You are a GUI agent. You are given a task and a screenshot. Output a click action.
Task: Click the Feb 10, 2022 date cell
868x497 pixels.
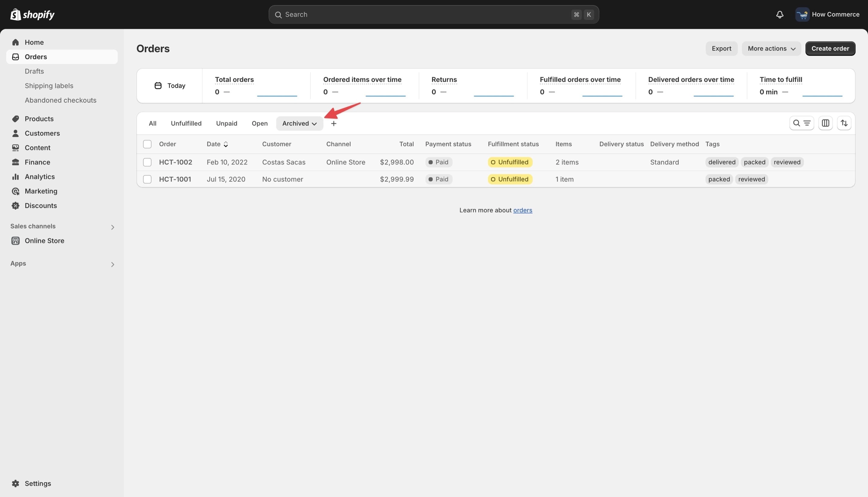tap(227, 162)
